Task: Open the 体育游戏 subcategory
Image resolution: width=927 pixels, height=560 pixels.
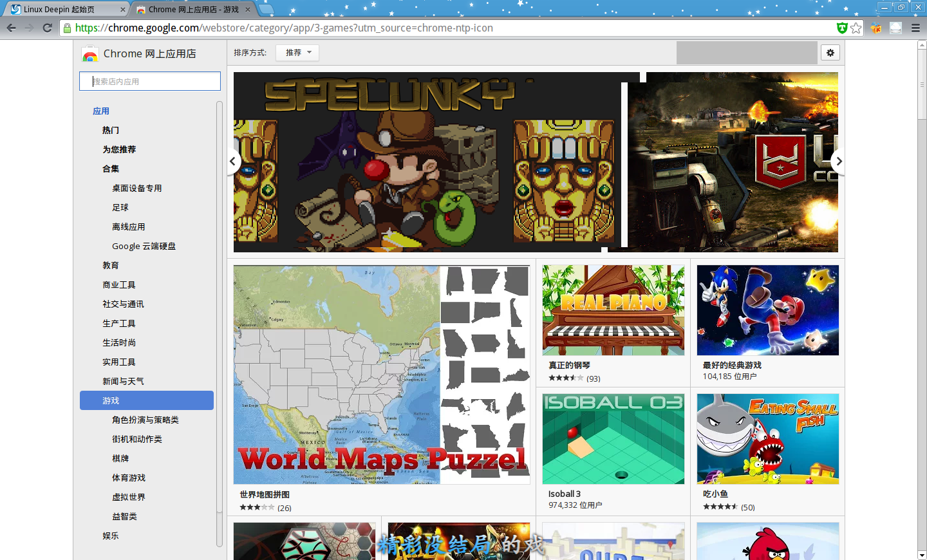Action: pos(129,478)
